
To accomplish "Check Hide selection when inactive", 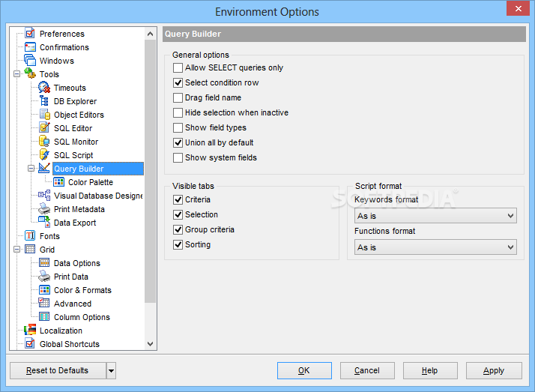I will coord(178,113).
